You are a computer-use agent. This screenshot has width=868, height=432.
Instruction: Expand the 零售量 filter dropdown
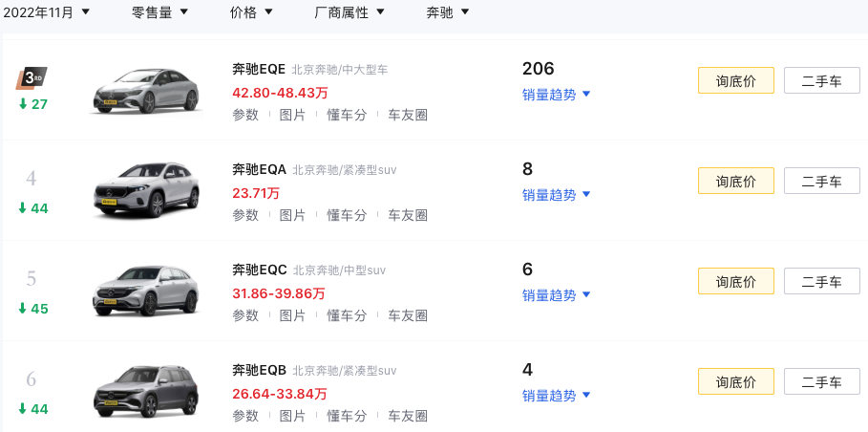point(159,12)
